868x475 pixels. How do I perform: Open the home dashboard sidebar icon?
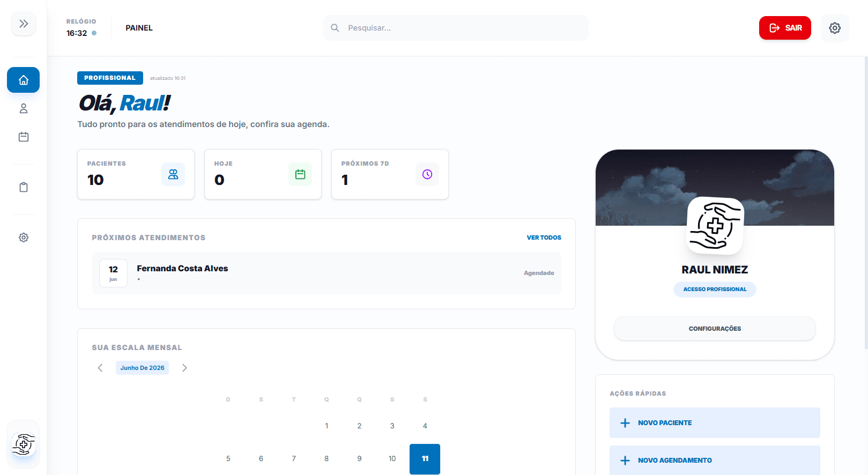23,80
